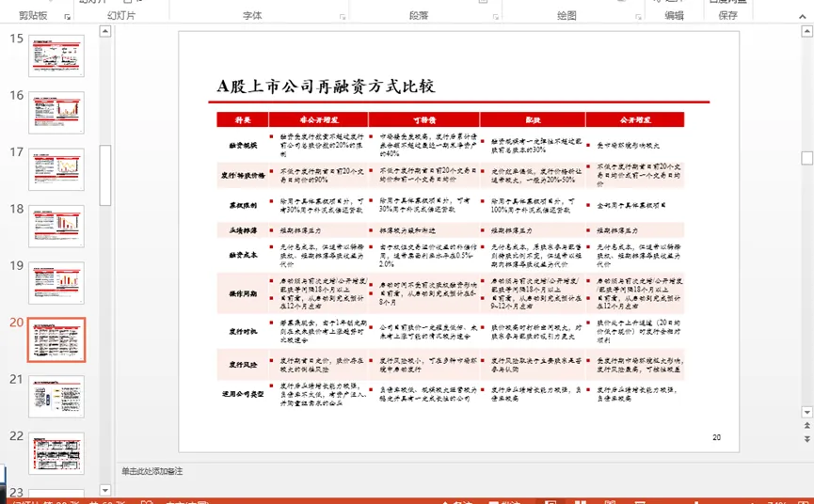Select slide 15 thumbnail
The width and height of the screenshot is (814, 504).
[56, 56]
